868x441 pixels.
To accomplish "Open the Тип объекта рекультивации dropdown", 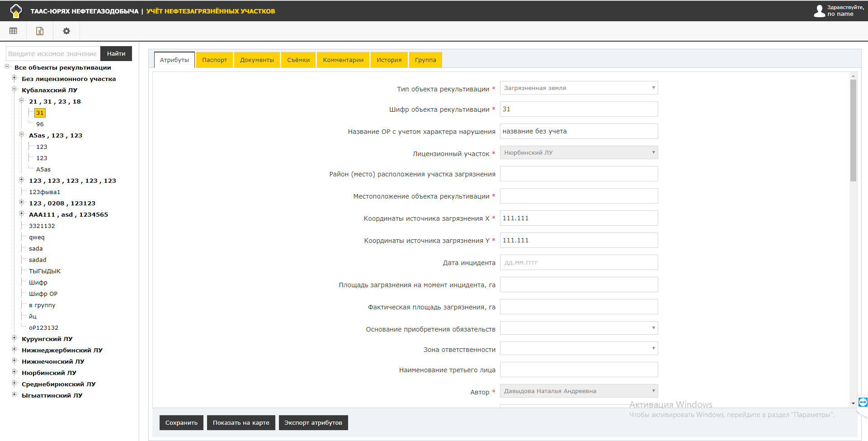I will [579, 88].
